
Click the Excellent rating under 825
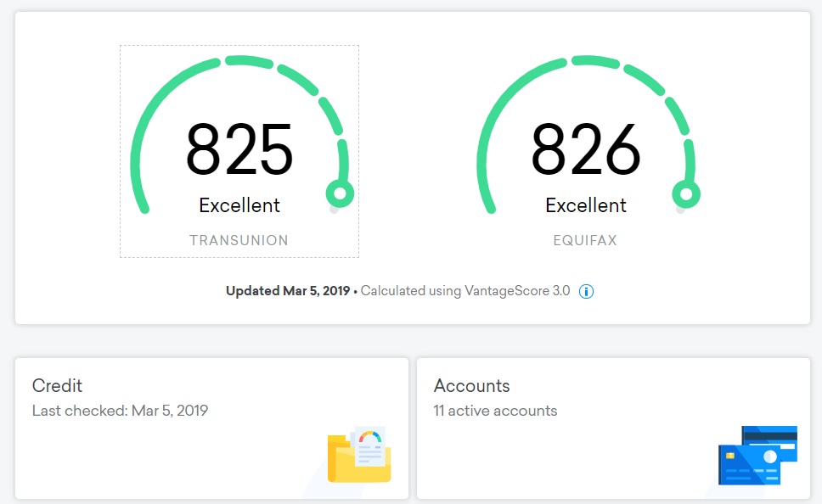click(x=239, y=205)
